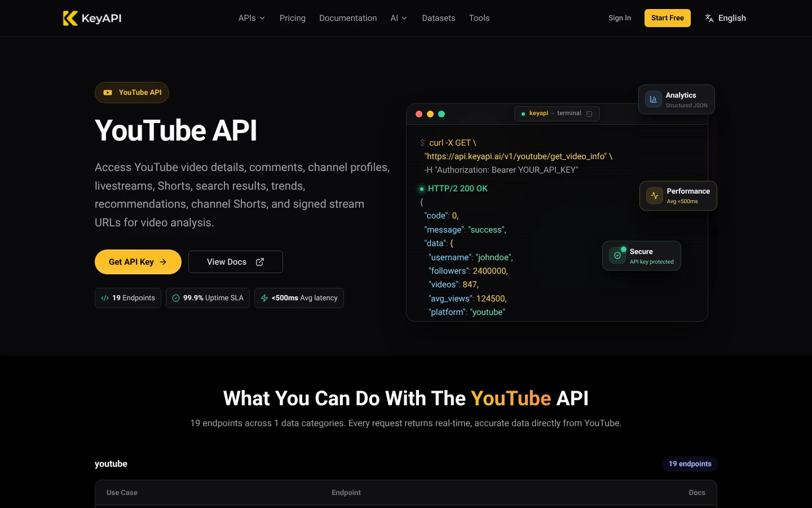This screenshot has width=812, height=508.
Task: Click the youtube category heading
Action: click(111, 464)
